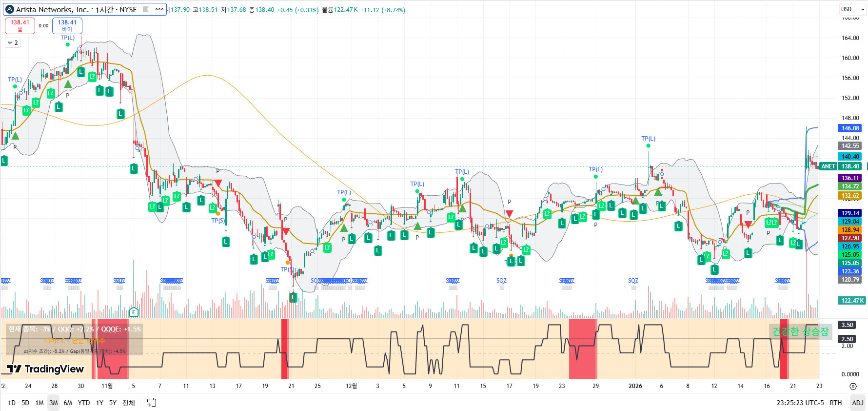Click the 148.00 price scale level
Viewport: 868px width, 411px height.
(850, 118)
